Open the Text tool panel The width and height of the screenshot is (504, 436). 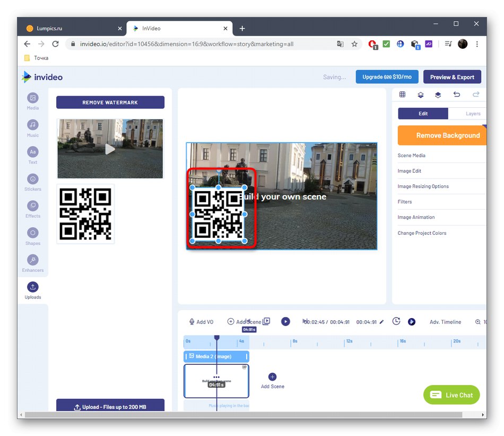[33, 156]
